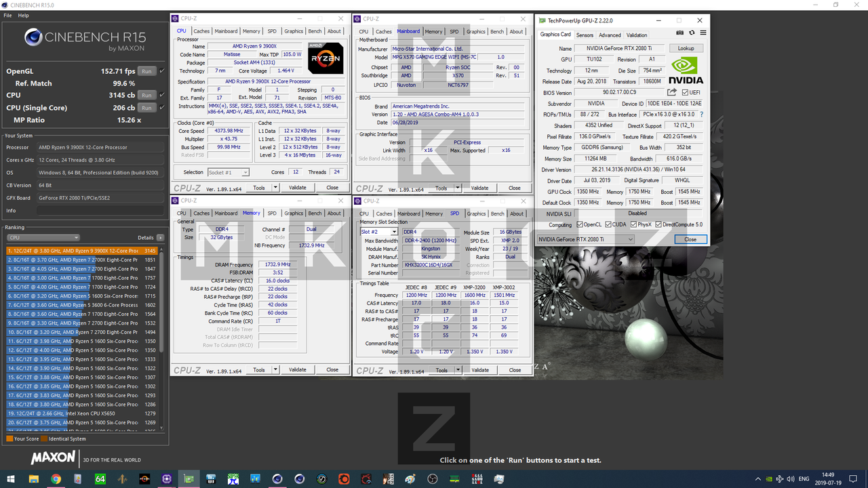
Task: Click the Ryzen logo in the CPU-Z CPU window
Action: tap(325, 58)
